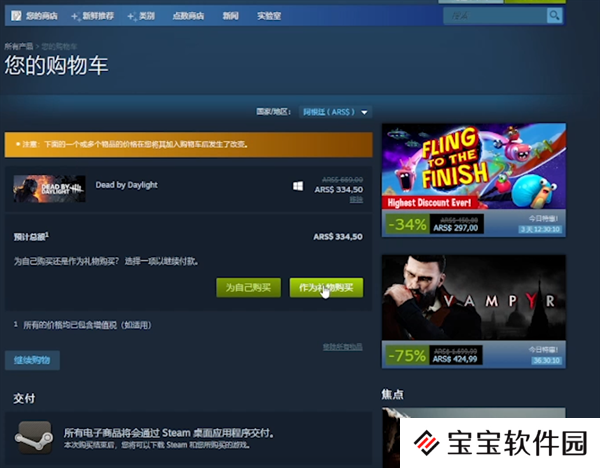
Task: Open the 您的商店 menu
Action: click(x=42, y=16)
